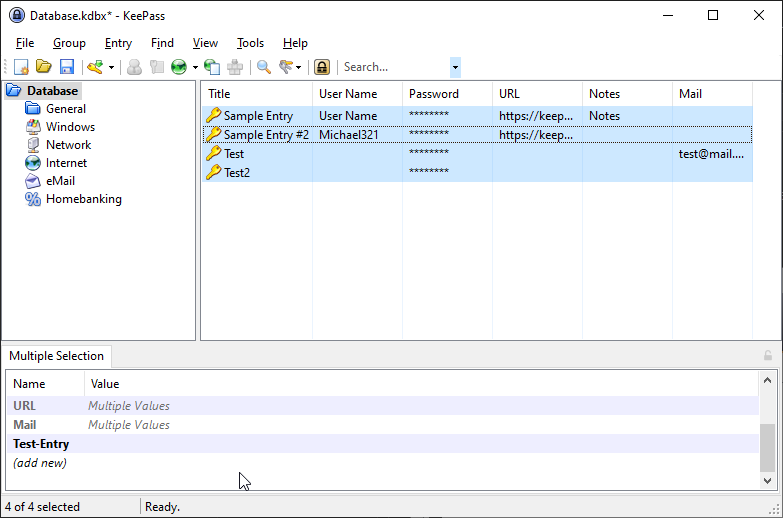
Task: Sort entries by URL column header
Action: 537,94
